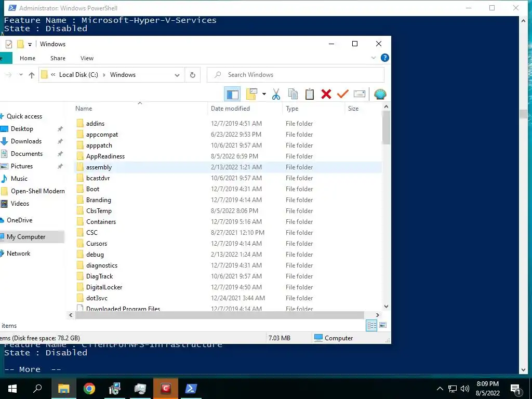
Task: Select the assembly folder row
Action: [x=228, y=167]
